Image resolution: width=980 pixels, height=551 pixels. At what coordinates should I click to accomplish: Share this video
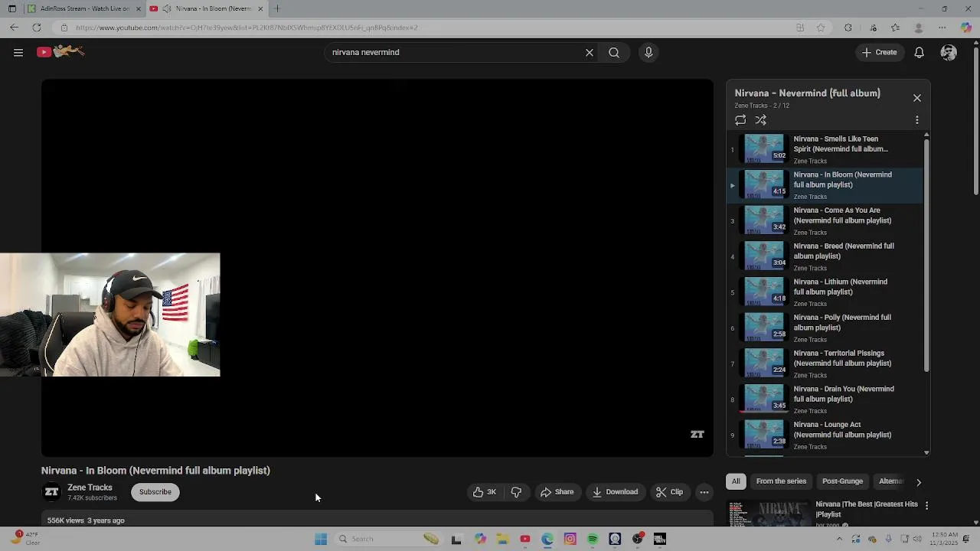(x=557, y=492)
